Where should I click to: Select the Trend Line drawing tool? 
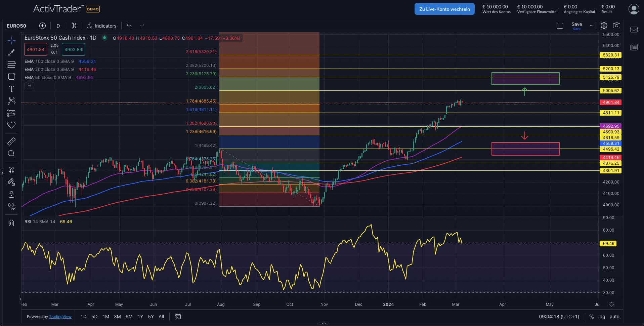click(x=11, y=52)
